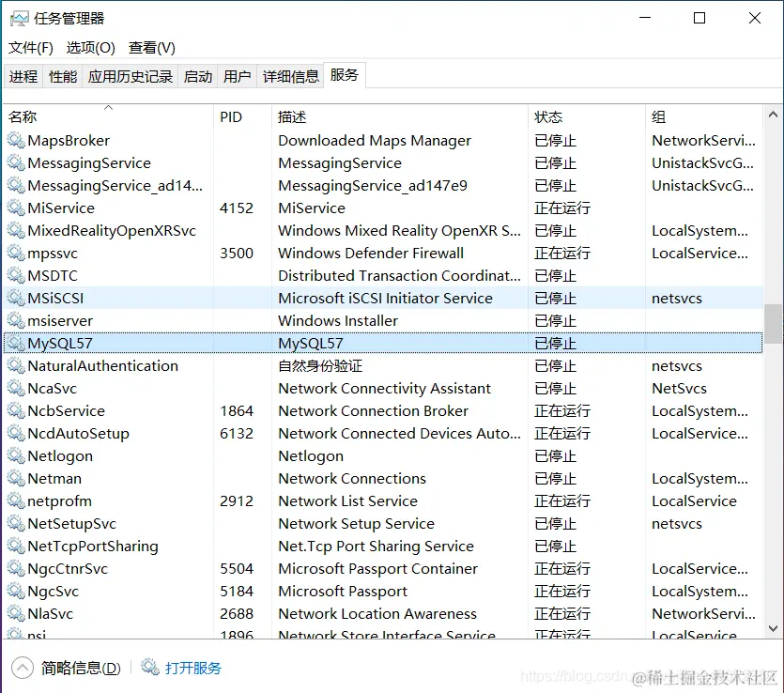This screenshot has width=784, height=693.
Task: Click PID value 6132
Action: click(x=237, y=433)
